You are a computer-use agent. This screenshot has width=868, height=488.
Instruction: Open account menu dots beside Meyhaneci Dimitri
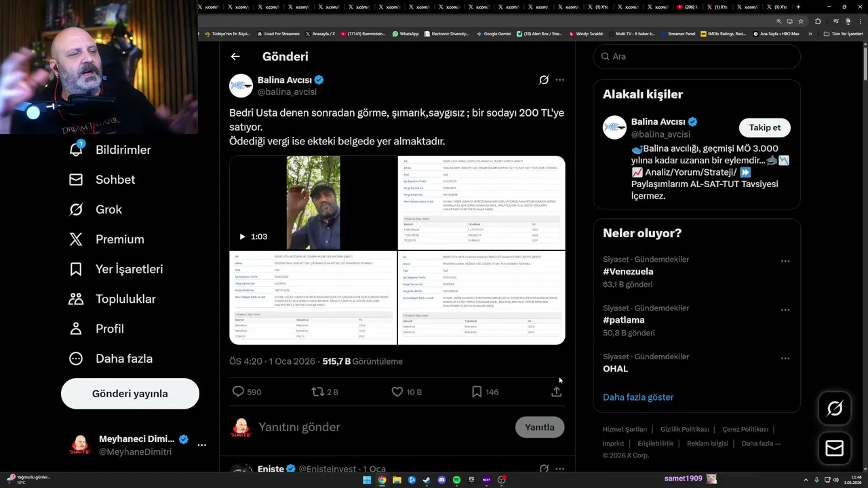201,445
